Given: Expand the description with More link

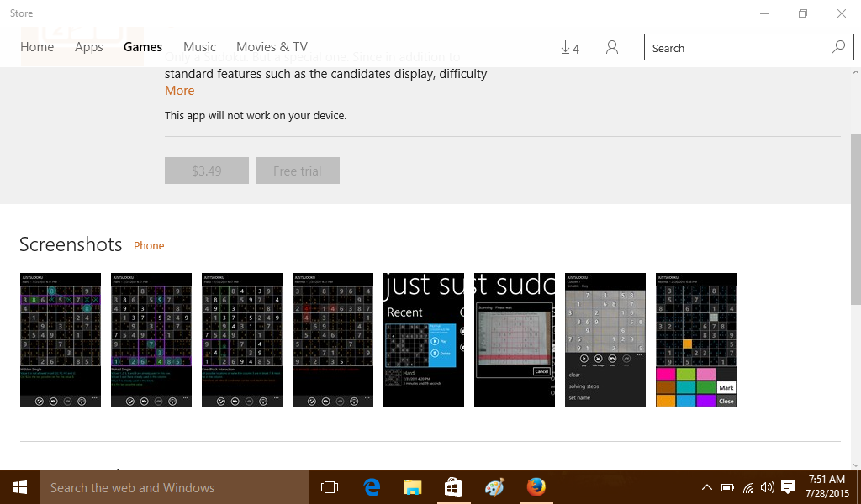Looking at the screenshot, I should [x=179, y=91].
